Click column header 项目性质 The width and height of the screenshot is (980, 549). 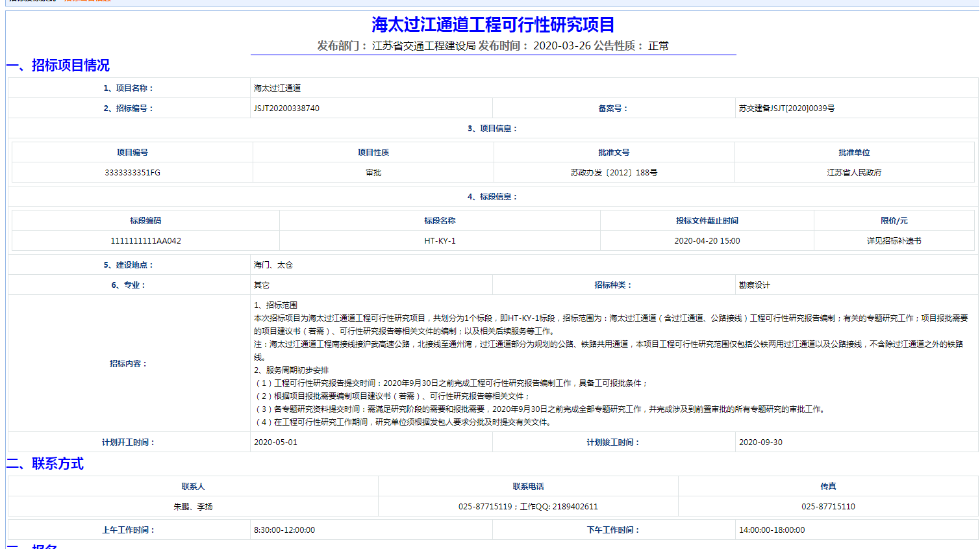pyautogui.click(x=373, y=153)
